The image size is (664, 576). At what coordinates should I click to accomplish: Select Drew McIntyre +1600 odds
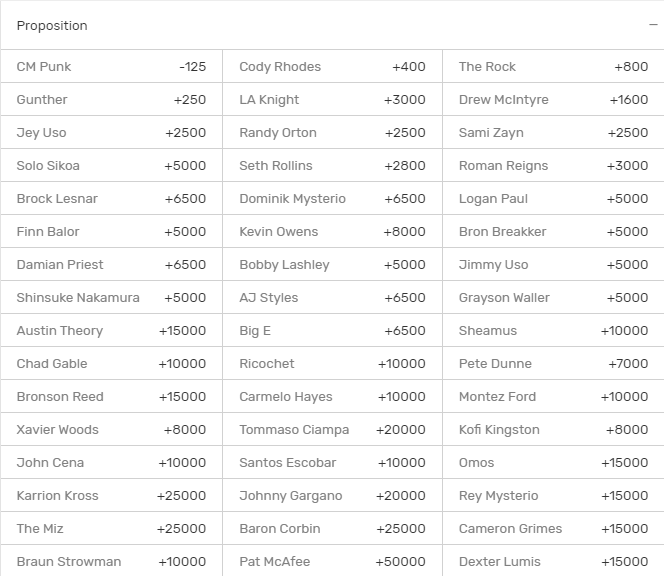tap(553, 100)
